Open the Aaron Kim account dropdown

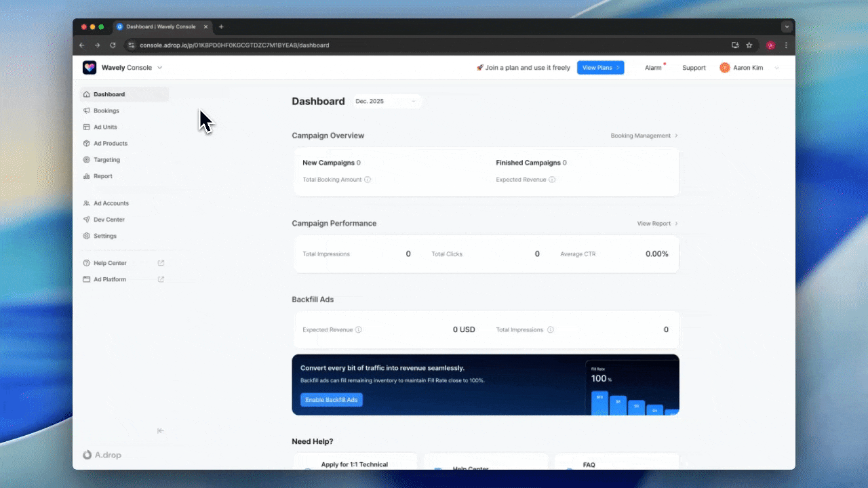pyautogui.click(x=748, y=67)
